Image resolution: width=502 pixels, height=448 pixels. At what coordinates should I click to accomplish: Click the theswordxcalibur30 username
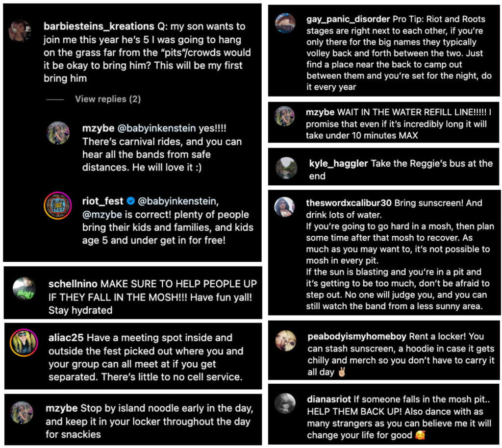pos(349,203)
